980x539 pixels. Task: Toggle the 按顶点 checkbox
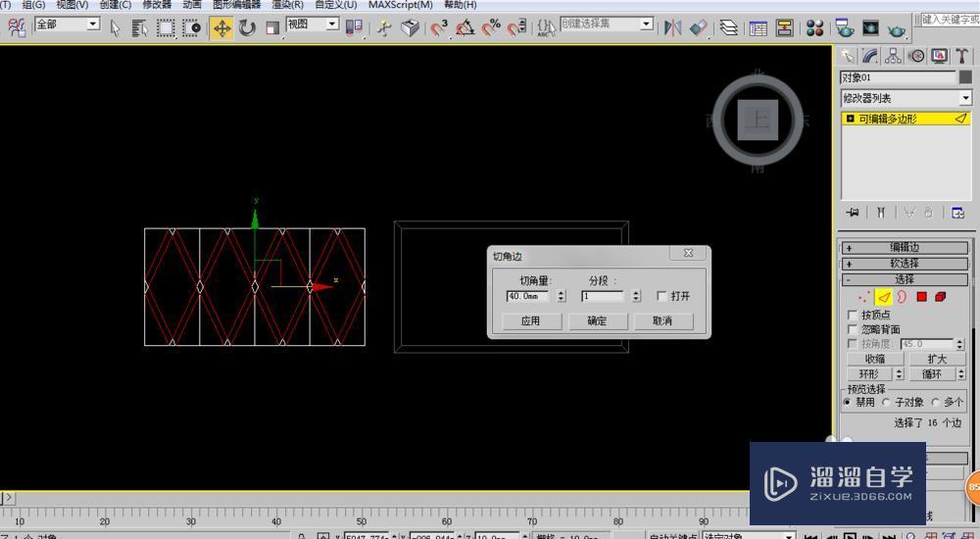pos(852,316)
